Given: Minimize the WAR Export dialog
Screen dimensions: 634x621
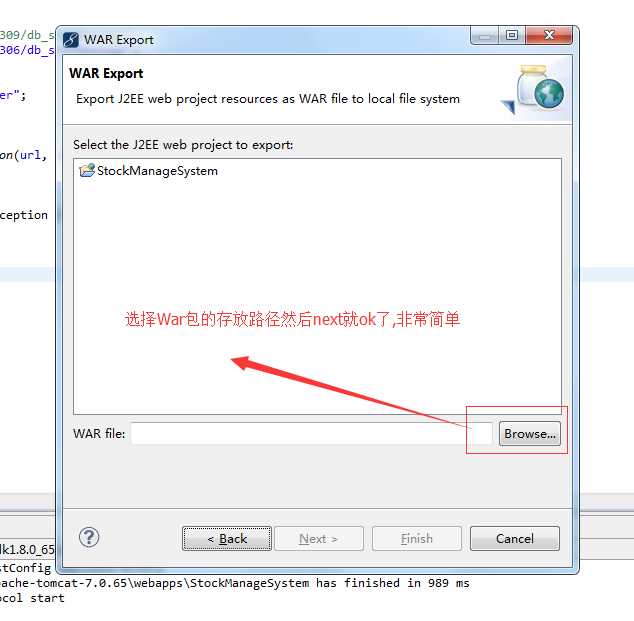Looking at the screenshot, I should coord(484,36).
